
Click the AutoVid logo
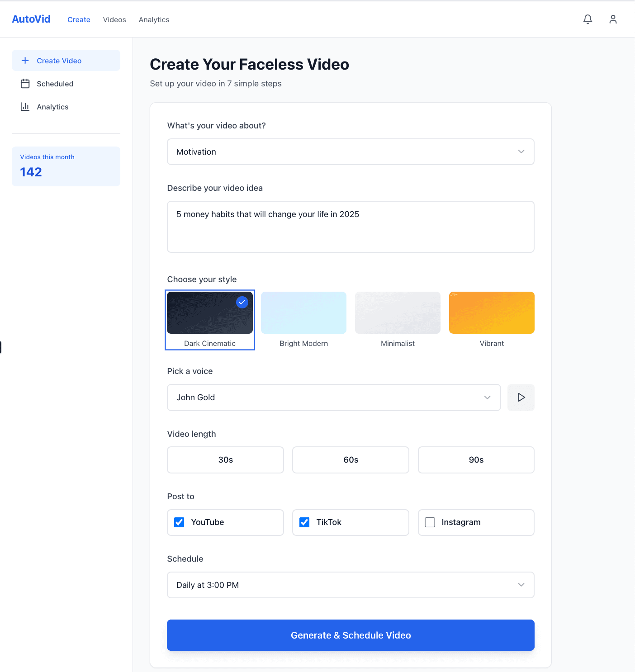tap(31, 19)
